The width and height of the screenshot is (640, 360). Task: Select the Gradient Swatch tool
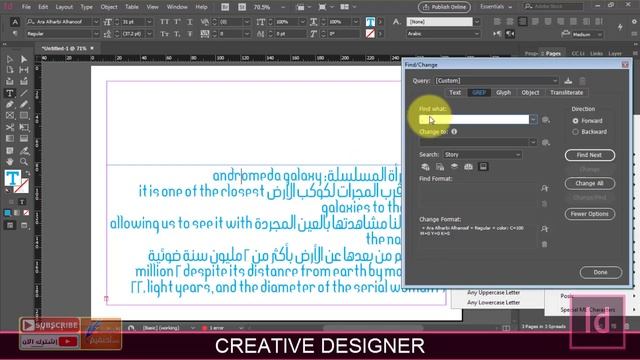tap(10, 139)
